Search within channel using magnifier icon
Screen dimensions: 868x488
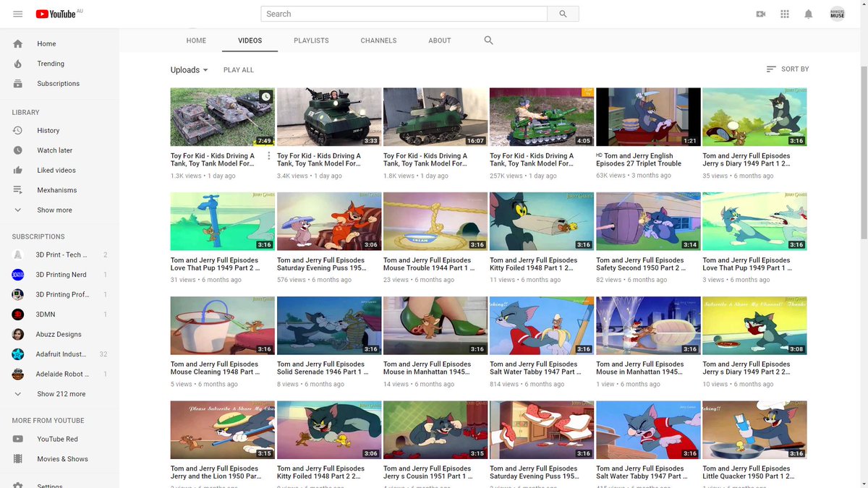pos(489,40)
